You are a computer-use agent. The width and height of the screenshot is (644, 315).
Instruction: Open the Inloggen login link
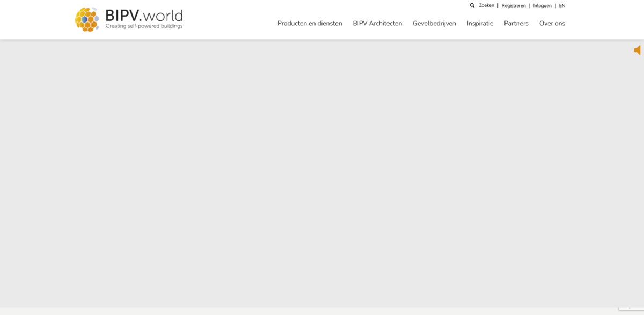pyautogui.click(x=542, y=6)
